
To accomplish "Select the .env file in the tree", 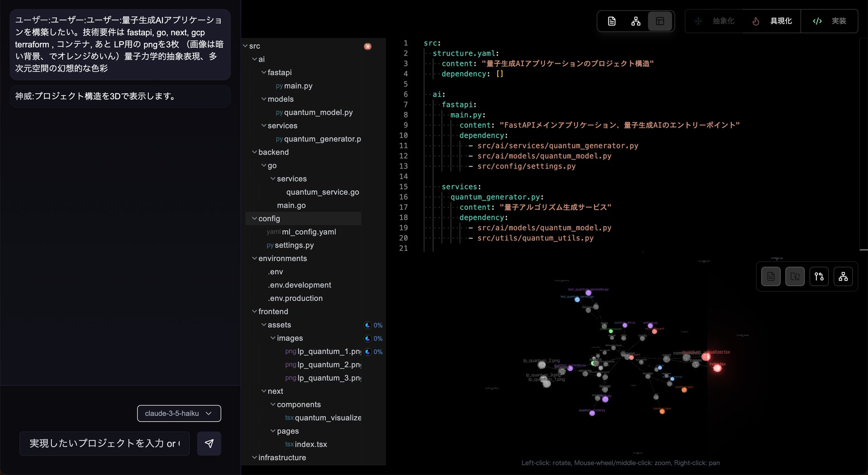I will click(276, 272).
